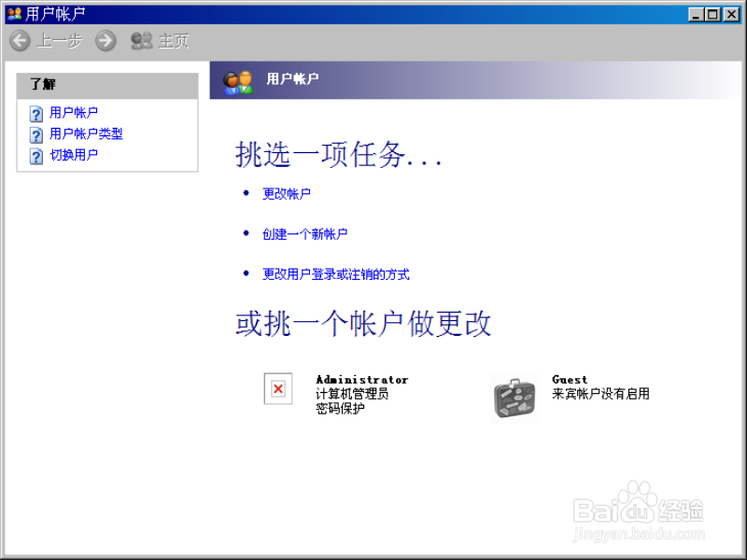Select 更改用户登录或注销的方式
This screenshot has width=747, height=560.
point(335,273)
